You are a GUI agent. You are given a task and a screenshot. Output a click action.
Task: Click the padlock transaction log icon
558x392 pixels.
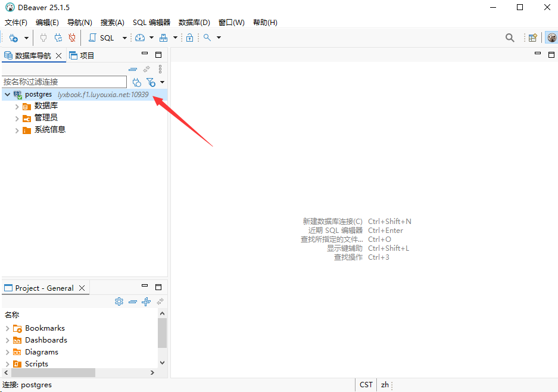(x=190, y=38)
